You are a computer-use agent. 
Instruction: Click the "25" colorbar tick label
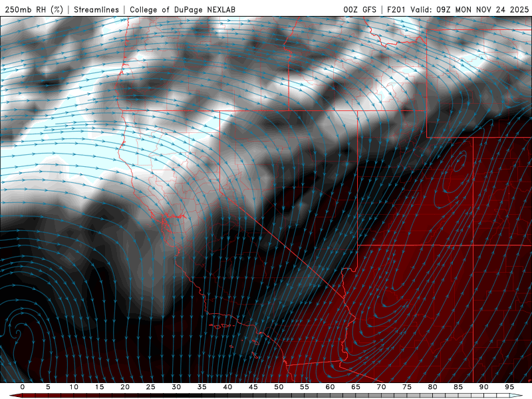(151, 387)
